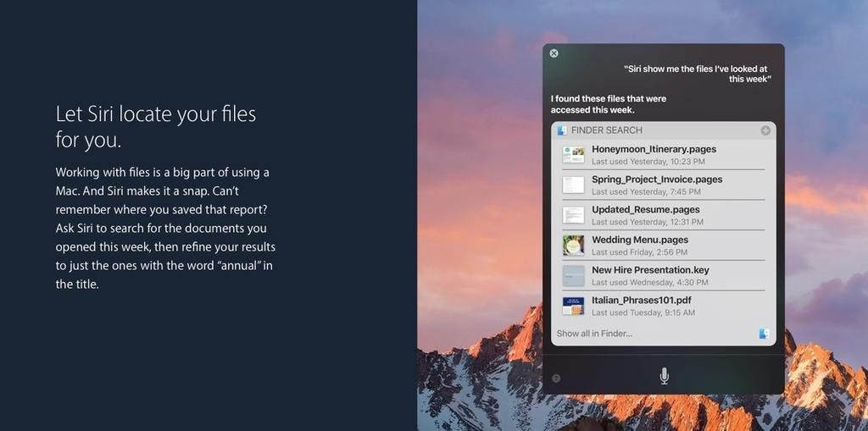Select the Honeymoon_Itinerary.pages file name

point(654,149)
